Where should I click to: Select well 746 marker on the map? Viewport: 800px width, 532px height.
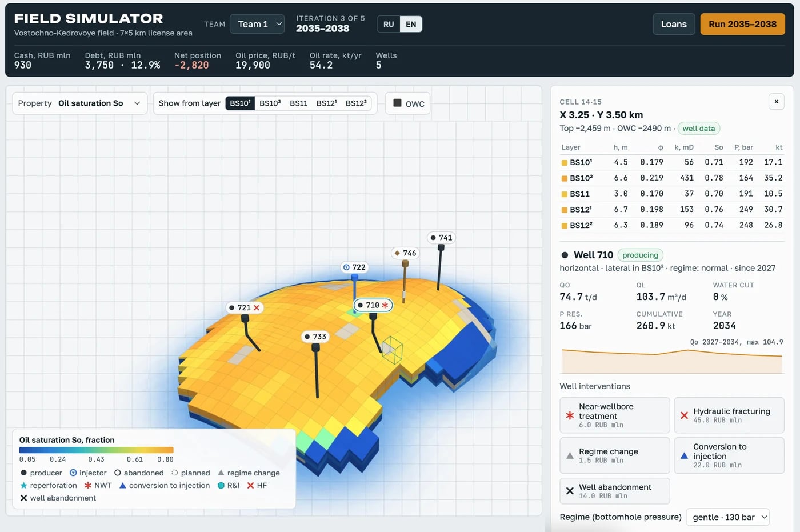[x=405, y=253]
